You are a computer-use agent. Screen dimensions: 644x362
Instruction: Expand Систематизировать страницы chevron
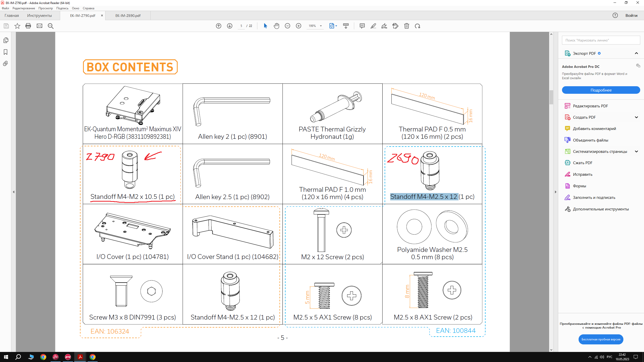[x=636, y=152]
